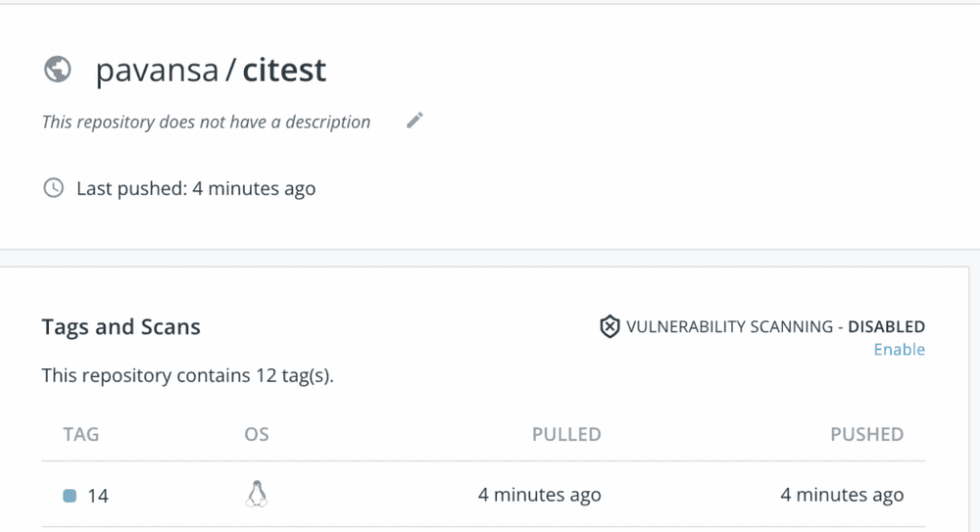Enable vulnerability scanning
The image size is (980, 532).
pyautogui.click(x=899, y=350)
